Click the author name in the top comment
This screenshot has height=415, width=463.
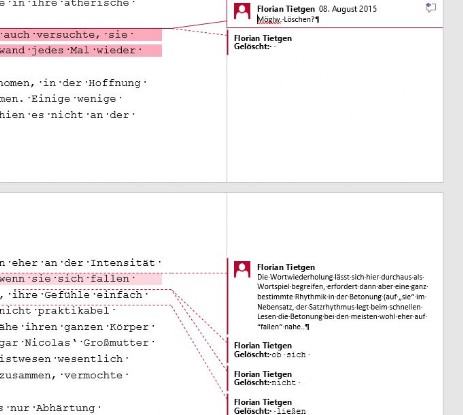pyautogui.click(x=286, y=9)
